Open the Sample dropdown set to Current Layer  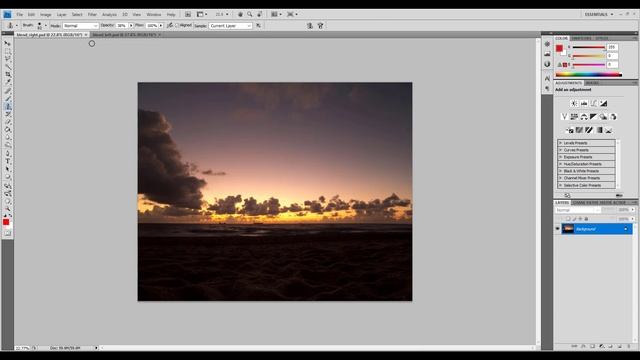click(x=230, y=26)
